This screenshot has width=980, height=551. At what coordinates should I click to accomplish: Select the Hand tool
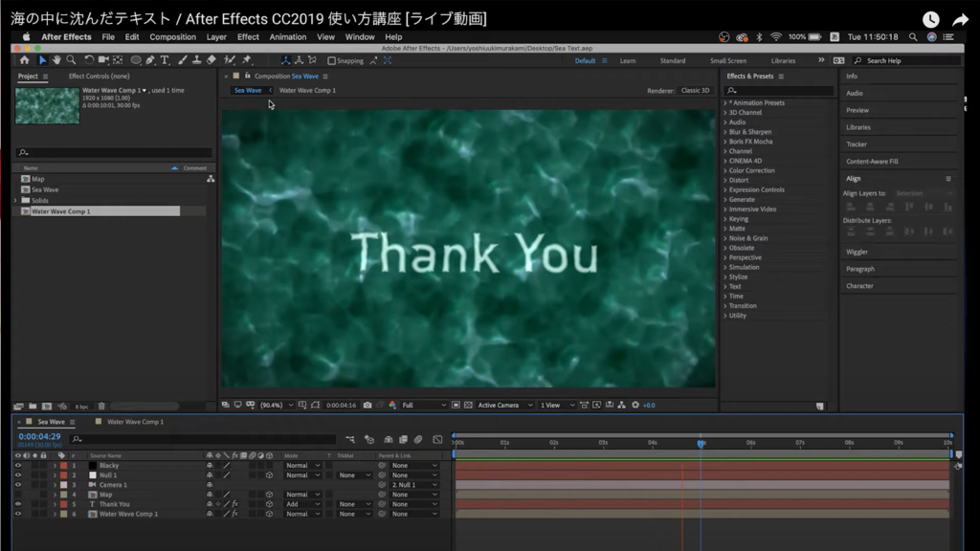tap(55, 59)
